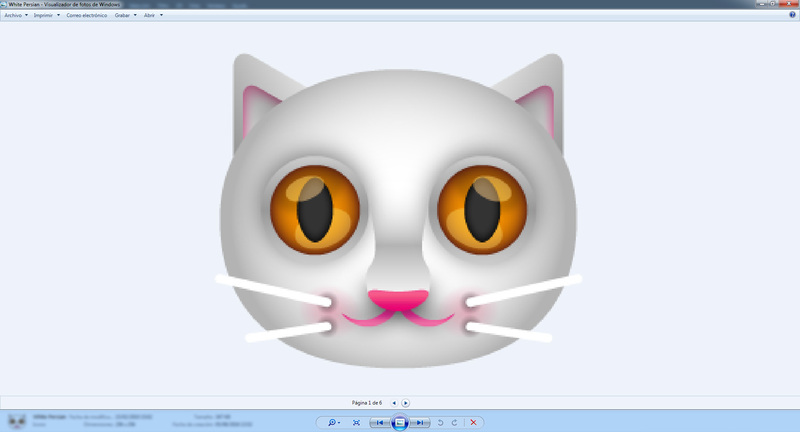Image resolution: width=800 pixels, height=432 pixels.
Task: Go to the previous page arrow
Action: point(394,403)
